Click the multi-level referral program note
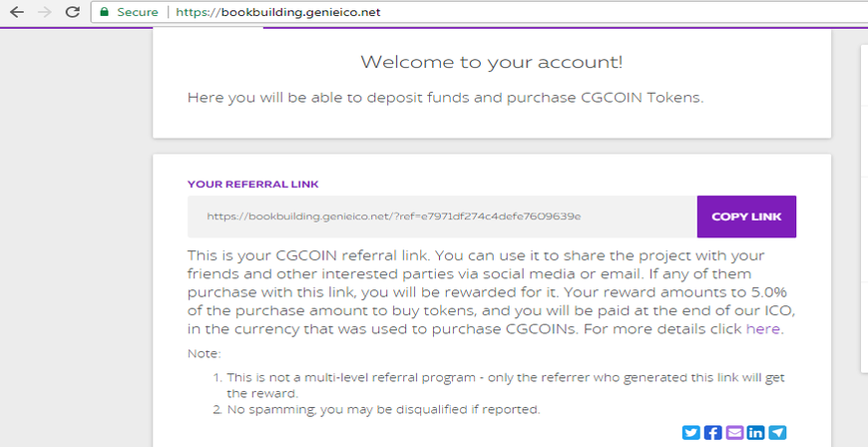Screen dimensions: 868x447 (499, 385)
